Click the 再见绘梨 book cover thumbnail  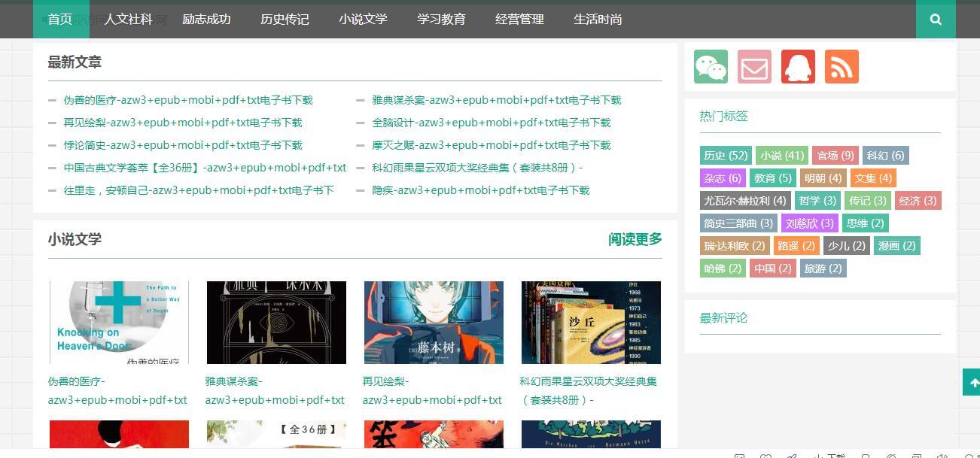click(x=433, y=322)
